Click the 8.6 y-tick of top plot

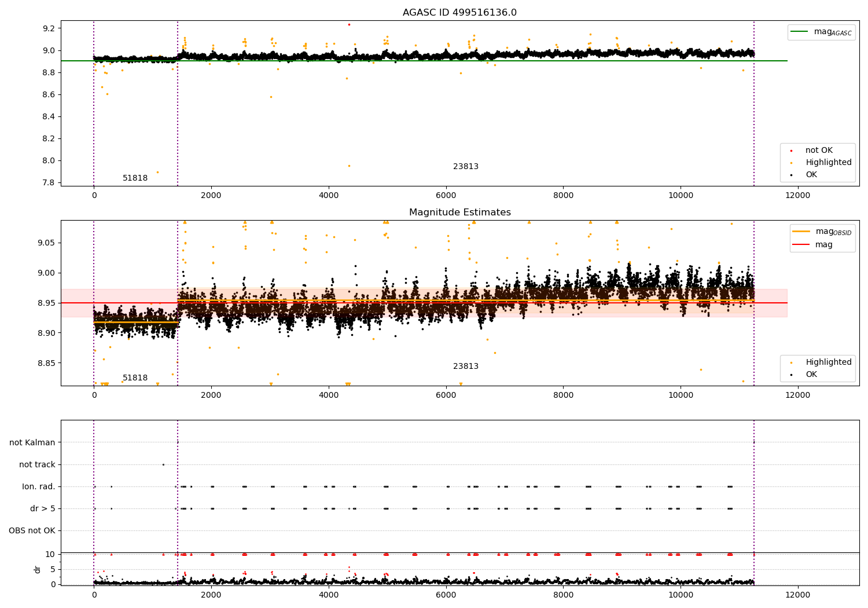click(49, 94)
